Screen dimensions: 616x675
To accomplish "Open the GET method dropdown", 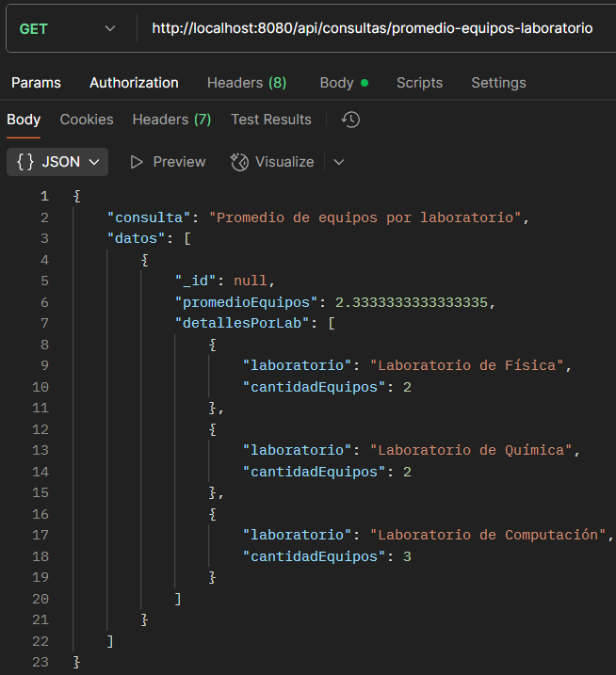I will [x=68, y=29].
